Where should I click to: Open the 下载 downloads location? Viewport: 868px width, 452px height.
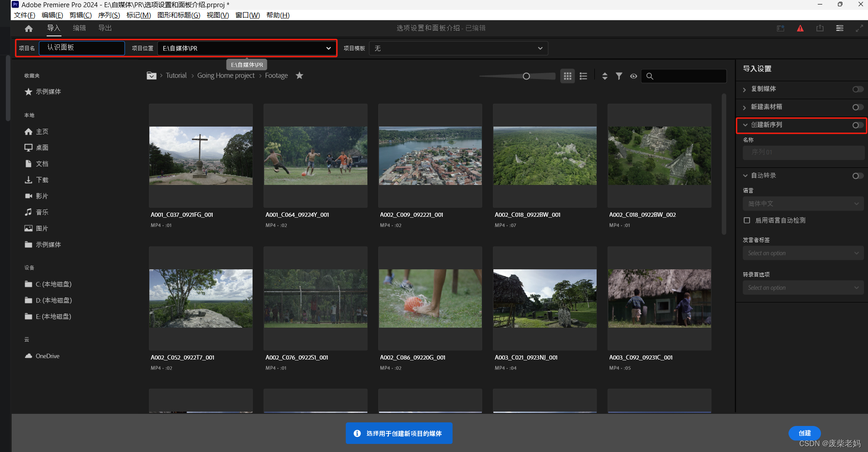[x=37, y=180]
